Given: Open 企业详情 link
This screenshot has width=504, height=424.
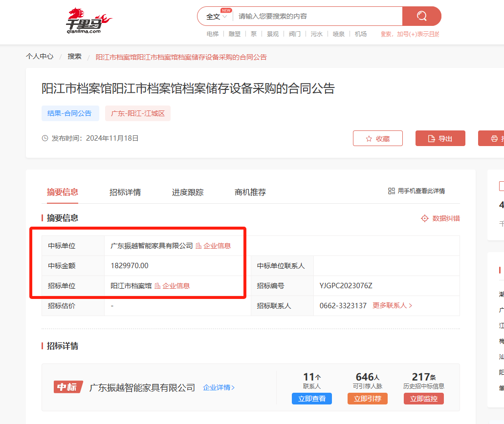Looking at the screenshot, I should click(219, 388).
